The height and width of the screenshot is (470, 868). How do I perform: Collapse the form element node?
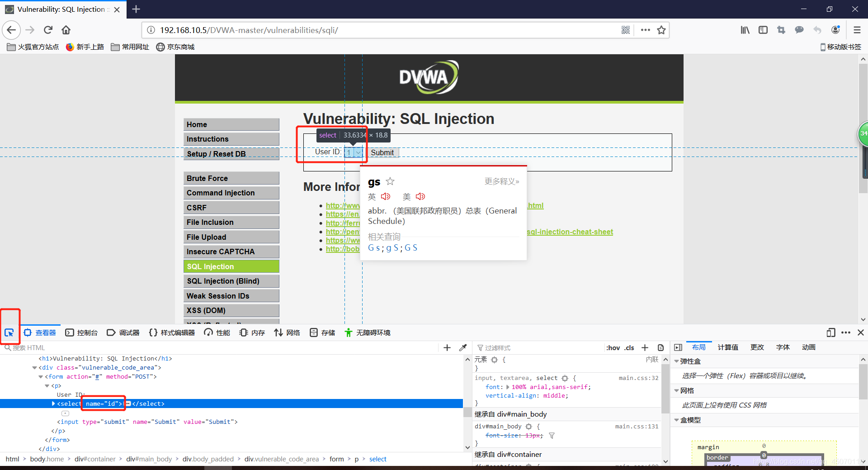[41, 377]
